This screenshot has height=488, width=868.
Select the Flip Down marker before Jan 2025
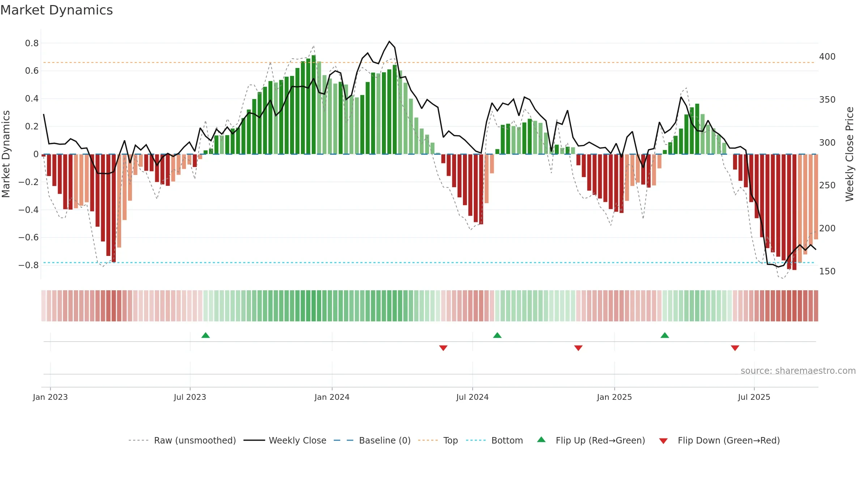click(578, 348)
